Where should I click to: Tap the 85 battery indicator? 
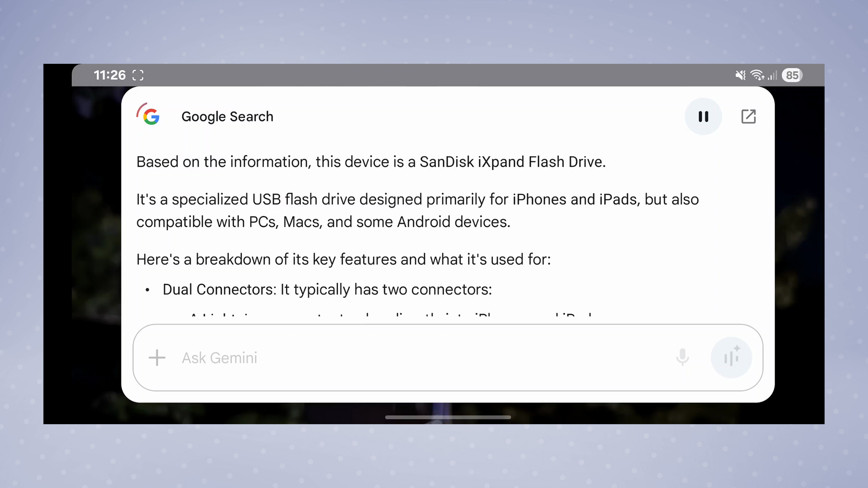[x=792, y=75]
